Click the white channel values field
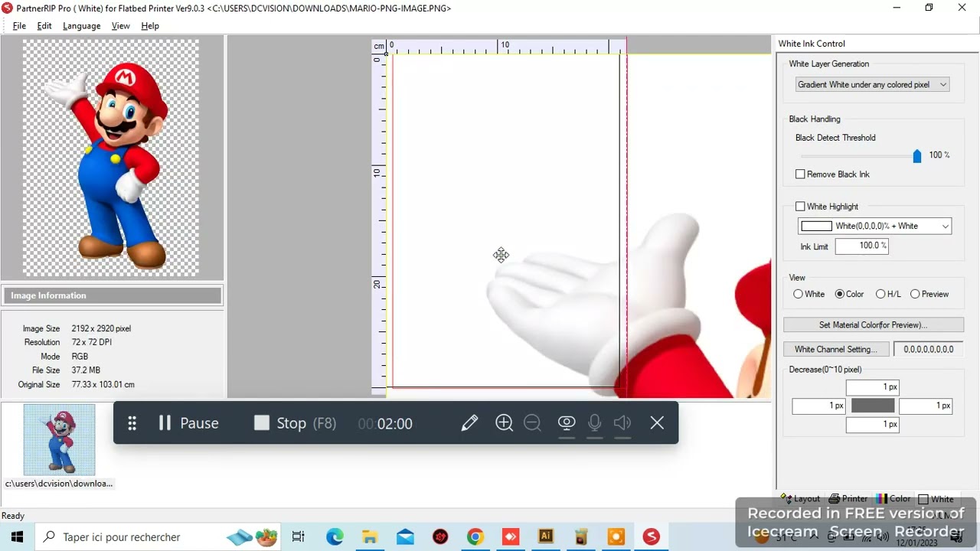 point(929,350)
